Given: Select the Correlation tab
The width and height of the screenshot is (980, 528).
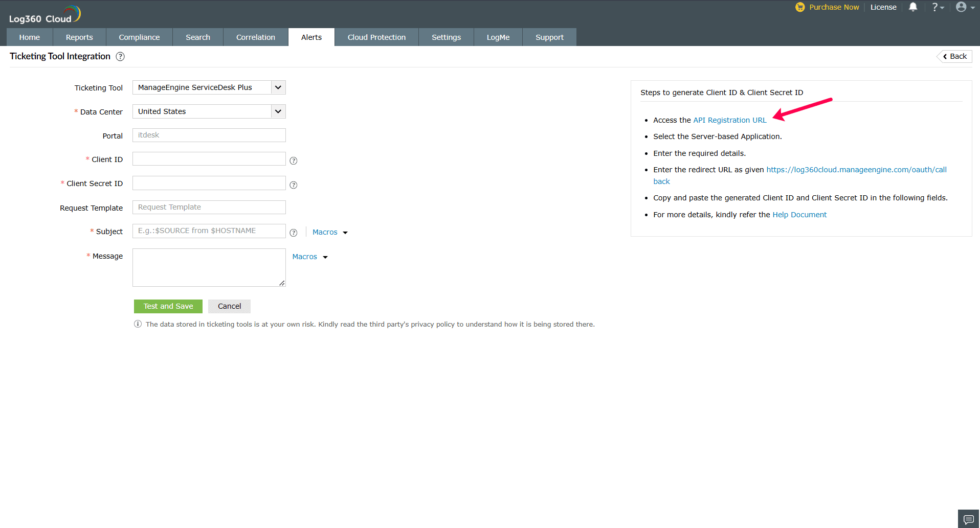Looking at the screenshot, I should [256, 37].
